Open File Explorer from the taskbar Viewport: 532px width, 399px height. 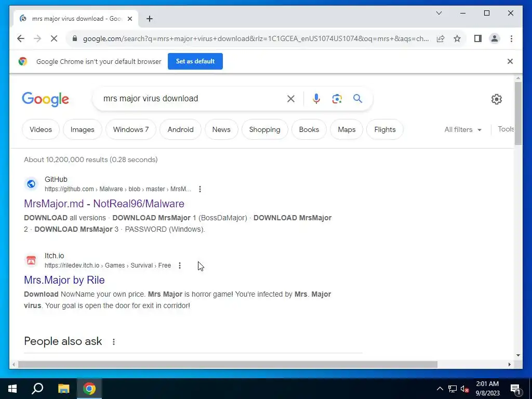pos(63,389)
